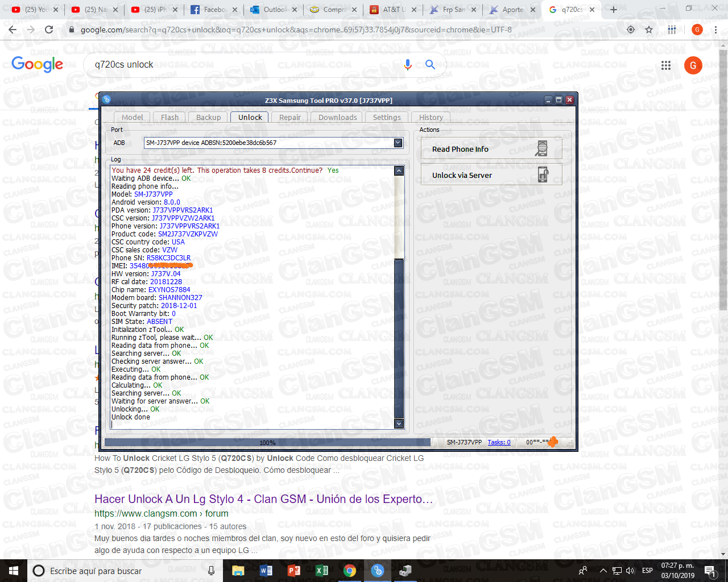The image size is (728, 582).
Task: Switch to the Flash tab
Action: 169,117
